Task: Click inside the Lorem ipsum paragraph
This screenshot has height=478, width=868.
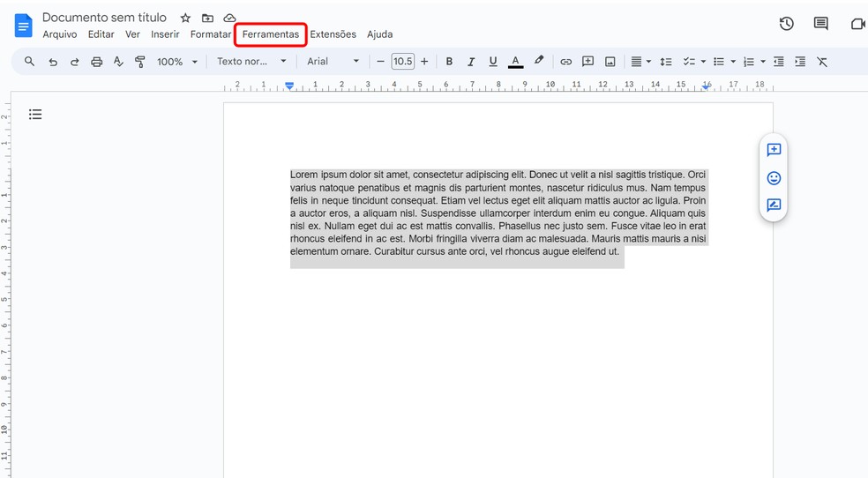Action: pyautogui.click(x=498, y=213)
